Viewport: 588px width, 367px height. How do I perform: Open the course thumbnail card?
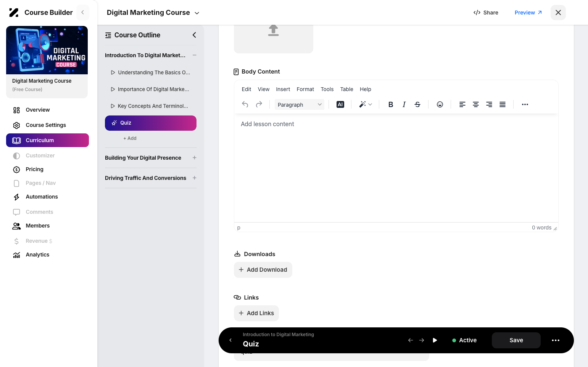(x=47, y=62)
